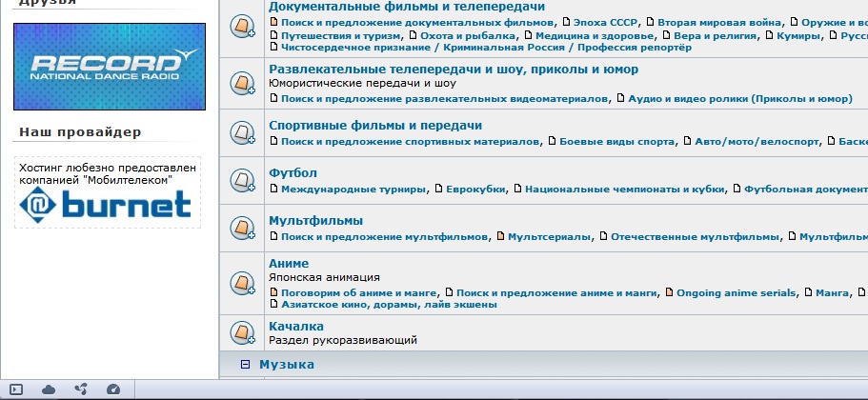Open Чистосердечное признание / Криминальная Россия subforum

click(486, 48)
